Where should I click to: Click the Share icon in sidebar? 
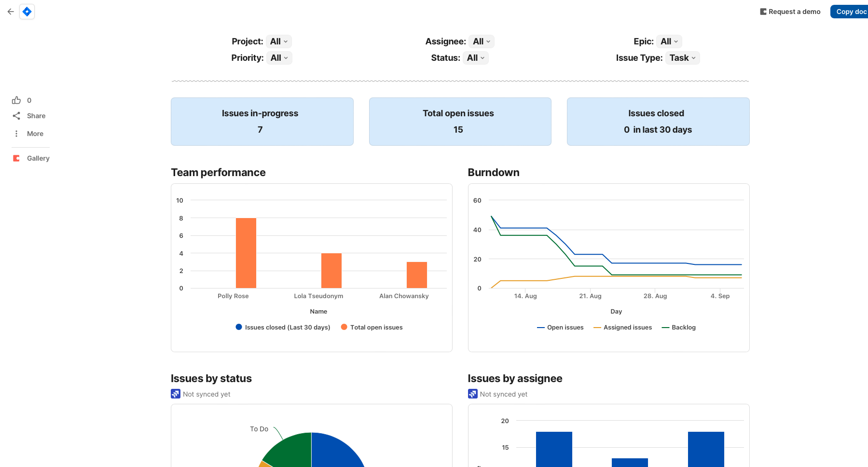[x=16, y=116]
